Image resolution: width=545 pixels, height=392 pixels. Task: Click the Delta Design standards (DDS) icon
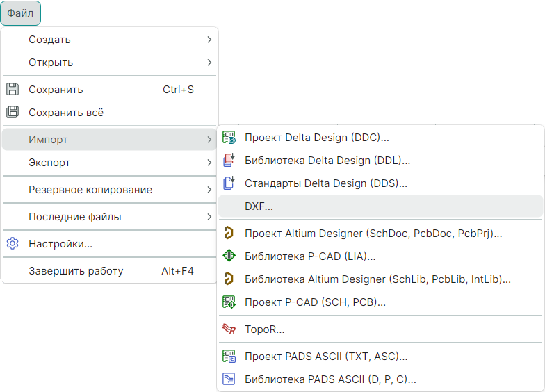pyautogui.click(x=229, y=183)
